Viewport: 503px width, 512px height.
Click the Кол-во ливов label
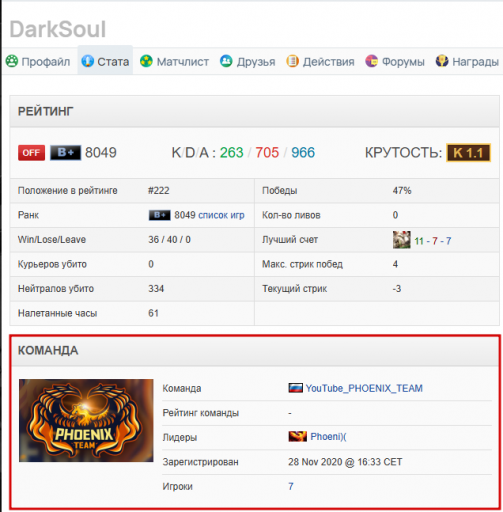[291, 215]
